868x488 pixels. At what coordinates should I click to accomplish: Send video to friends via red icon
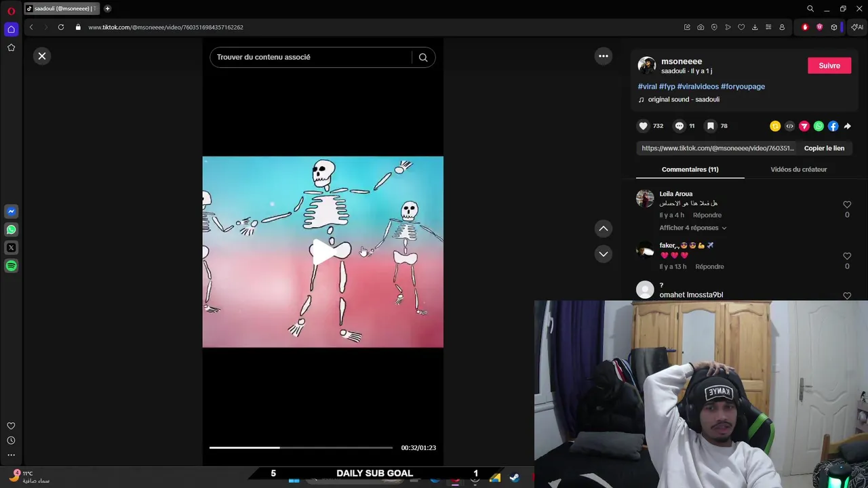pyautogui.click(x=804, y=126)
